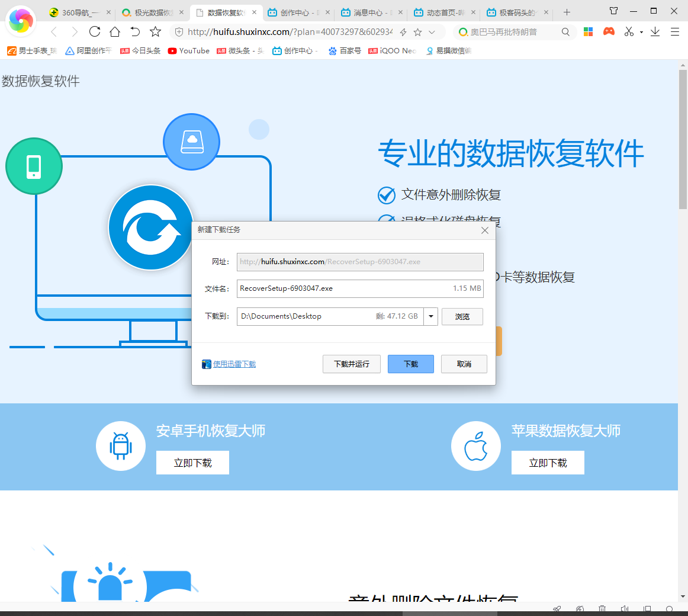Open the download folder dropdown arrow
The image size is (688, 616).
click(x=430, y=316)
